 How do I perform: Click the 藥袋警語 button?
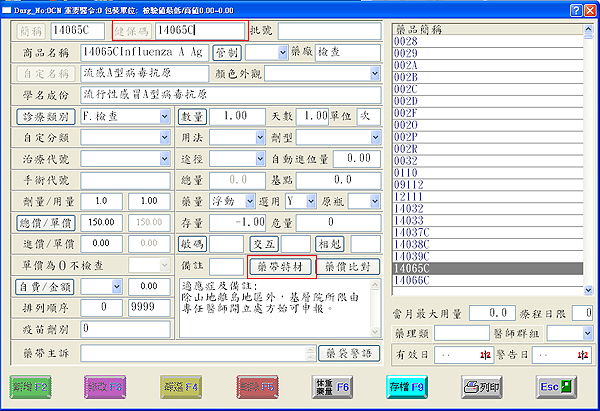pos(348,352)
